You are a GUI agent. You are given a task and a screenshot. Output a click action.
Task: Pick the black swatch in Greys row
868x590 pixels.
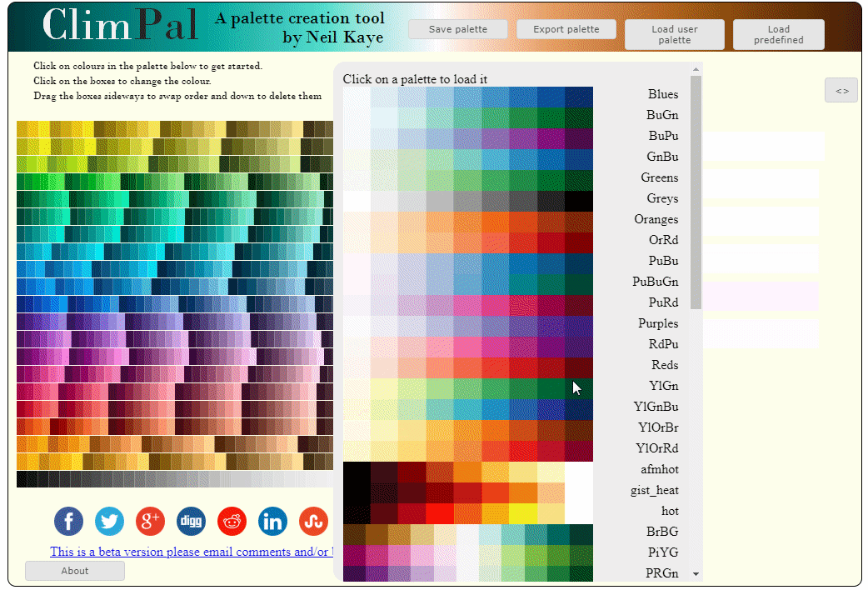point(579,201)
